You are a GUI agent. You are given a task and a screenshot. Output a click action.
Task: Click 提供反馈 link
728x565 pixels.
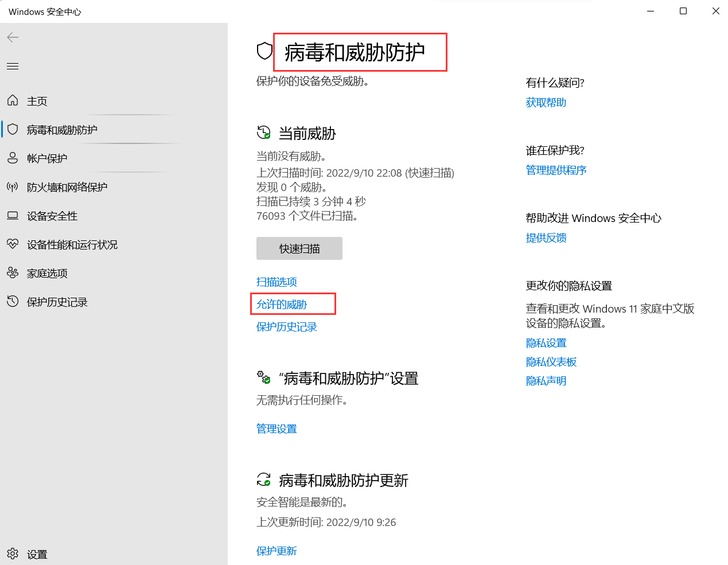click(x=546, y=237)
